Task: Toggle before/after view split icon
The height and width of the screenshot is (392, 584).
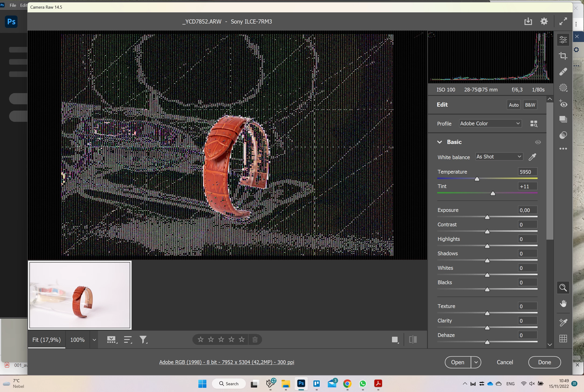Action: coord(413,339)
